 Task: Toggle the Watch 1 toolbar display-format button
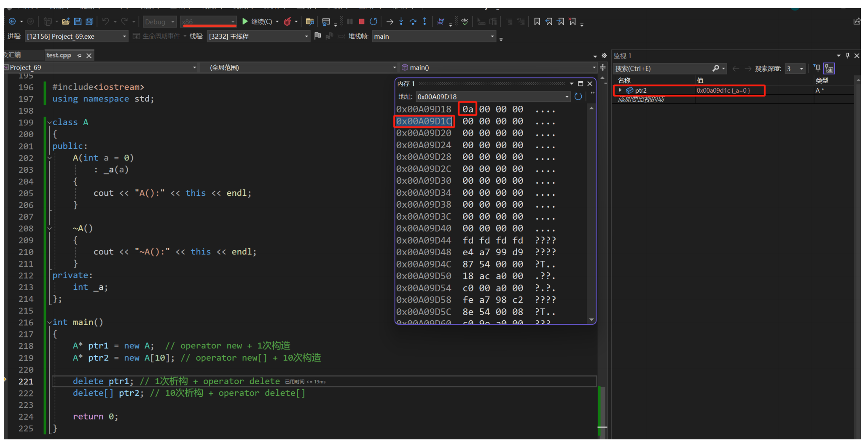[830, 68]
